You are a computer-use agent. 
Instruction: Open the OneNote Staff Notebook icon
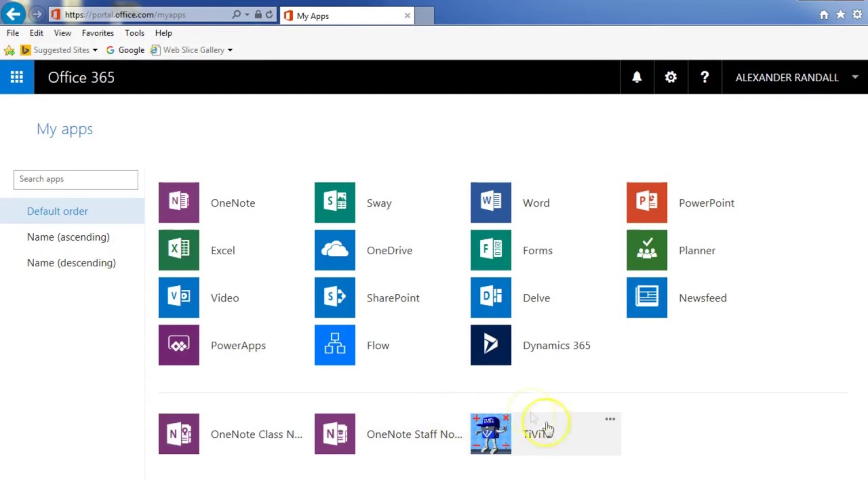[x=335, y=434]
